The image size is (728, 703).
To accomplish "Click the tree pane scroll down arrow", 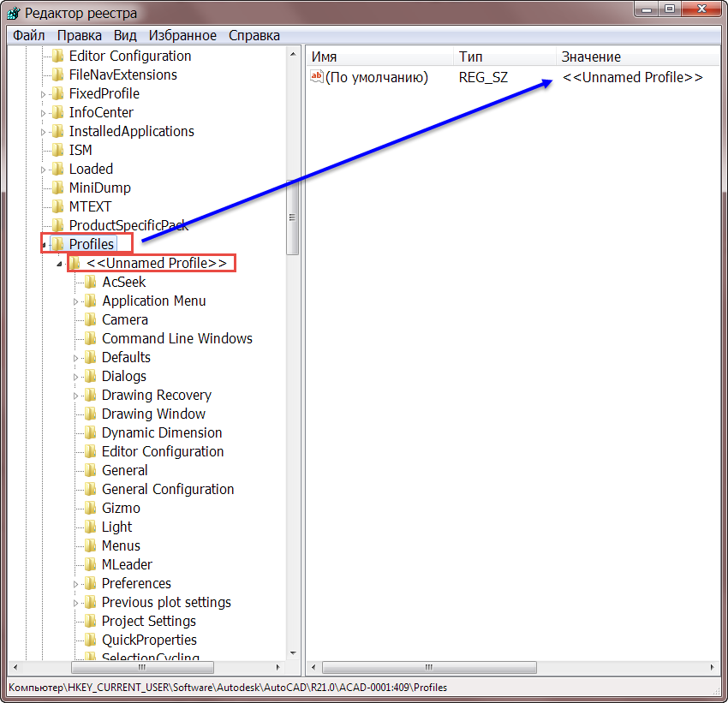I will click(x=293, y=652).
